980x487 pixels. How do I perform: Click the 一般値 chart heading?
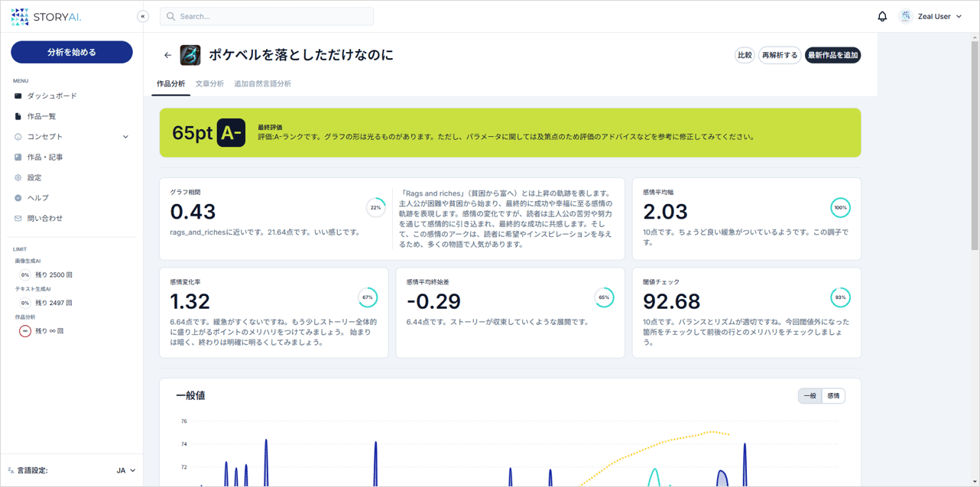coord(190,396)
